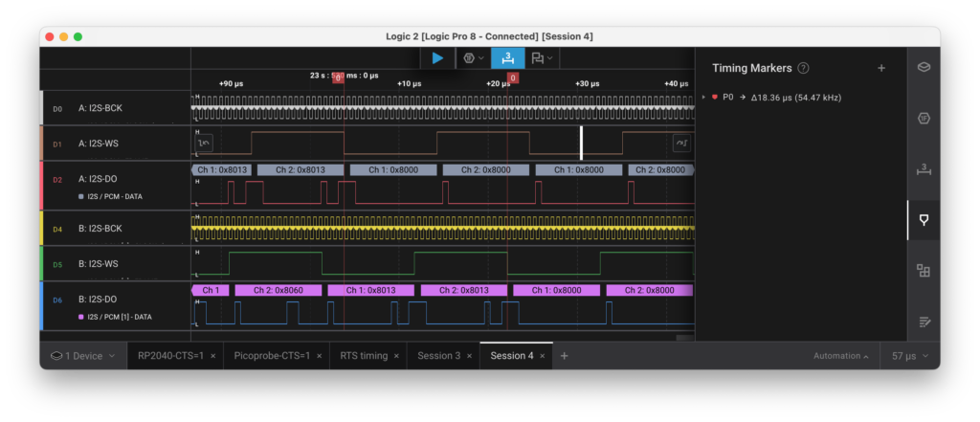Open Extensions panel in right sidebar
The image size is (980, 422).
click(x=924, y=271)
